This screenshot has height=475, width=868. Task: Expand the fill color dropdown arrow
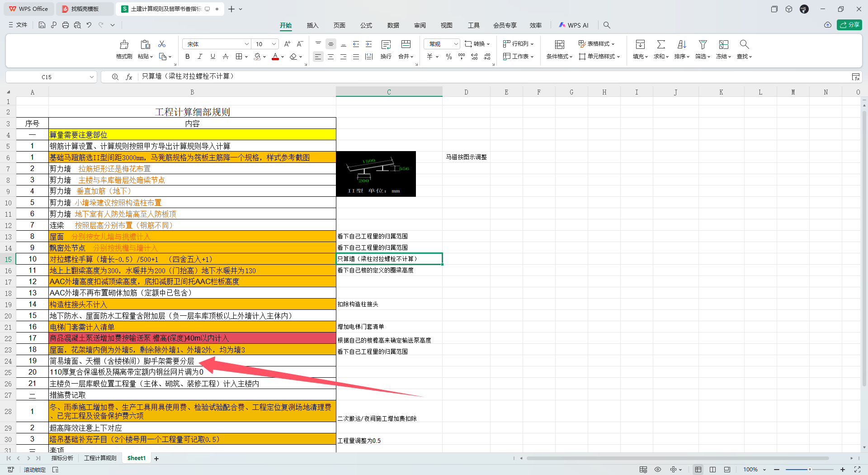click(x=264, y=57)
